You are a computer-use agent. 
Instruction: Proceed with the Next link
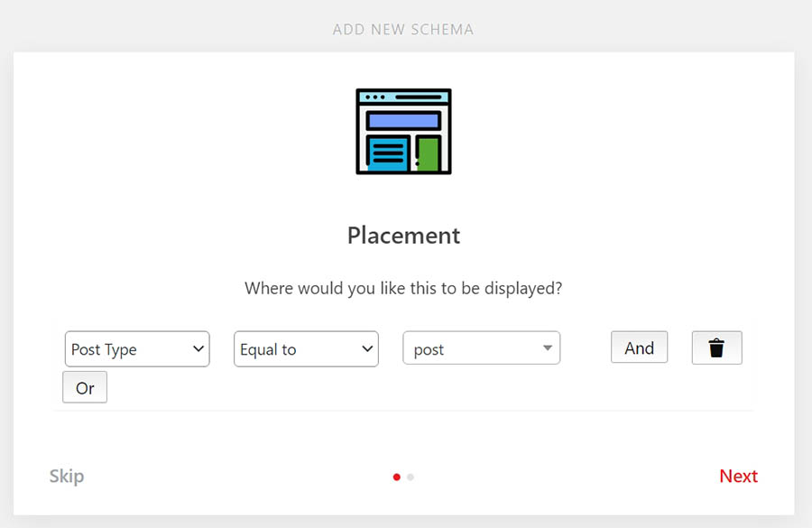[x=738, y=476]
